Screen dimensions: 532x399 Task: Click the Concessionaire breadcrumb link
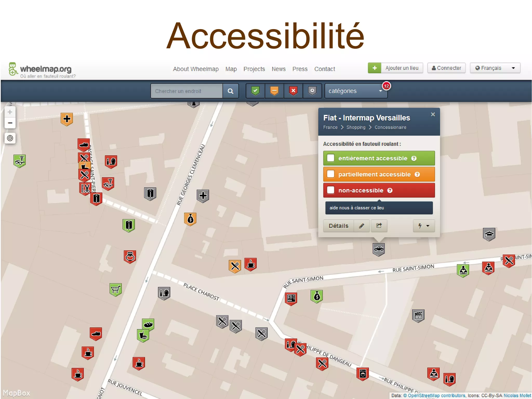[390, 127]
